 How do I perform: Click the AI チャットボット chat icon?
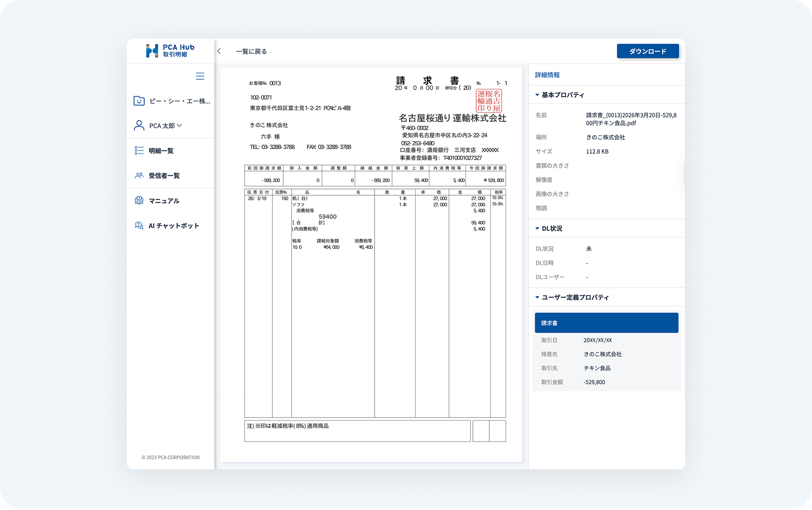139,225
